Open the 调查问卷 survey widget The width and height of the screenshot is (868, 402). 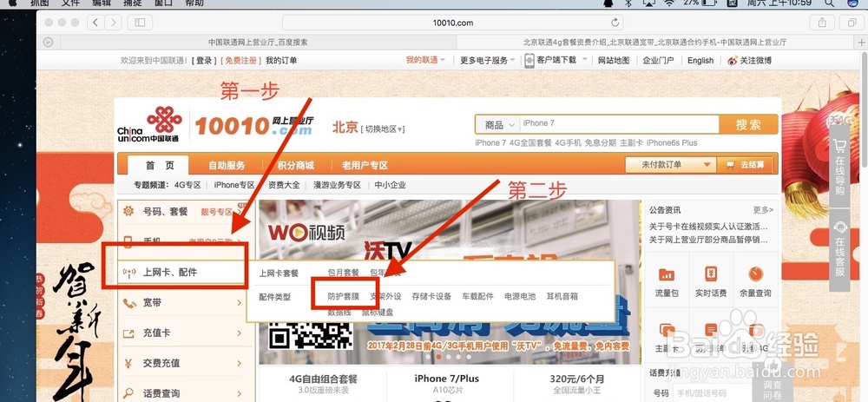(x=771, y=382)
